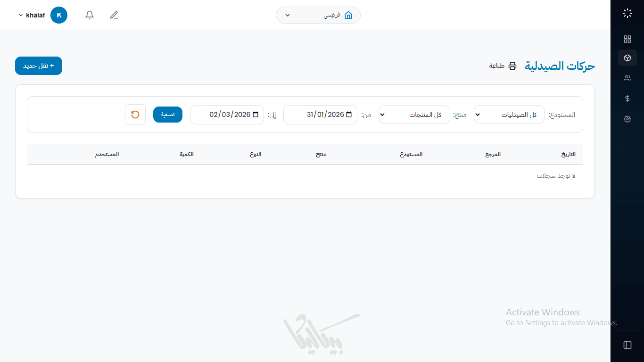Click the pencil edit icon in header
This screenshot has height=362, width=644.
[x=114, y=15]
